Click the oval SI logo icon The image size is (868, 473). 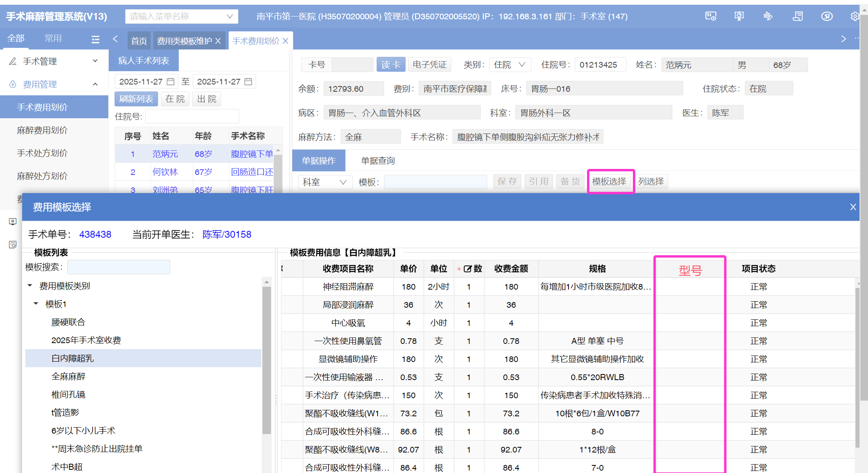coord(827,16)
